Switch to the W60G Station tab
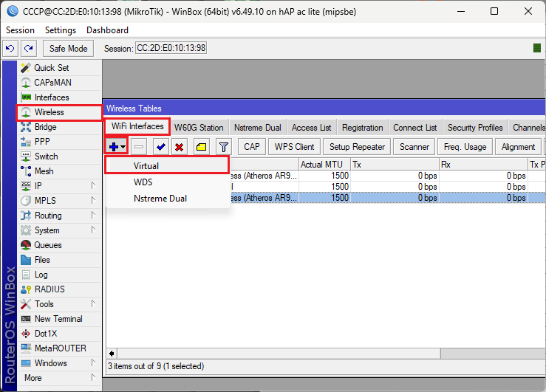546x392 pixels. pyautogui.click(x=199, y=128)
